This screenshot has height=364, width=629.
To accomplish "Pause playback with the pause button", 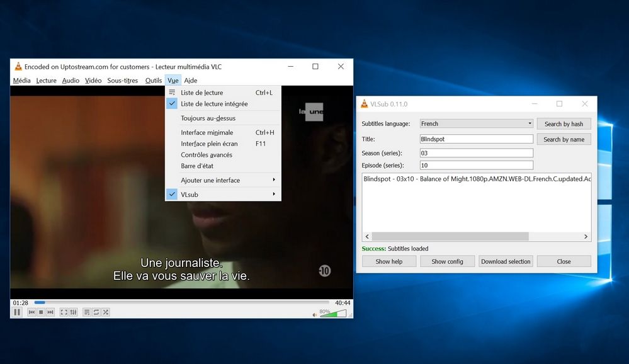I will 17,312.
